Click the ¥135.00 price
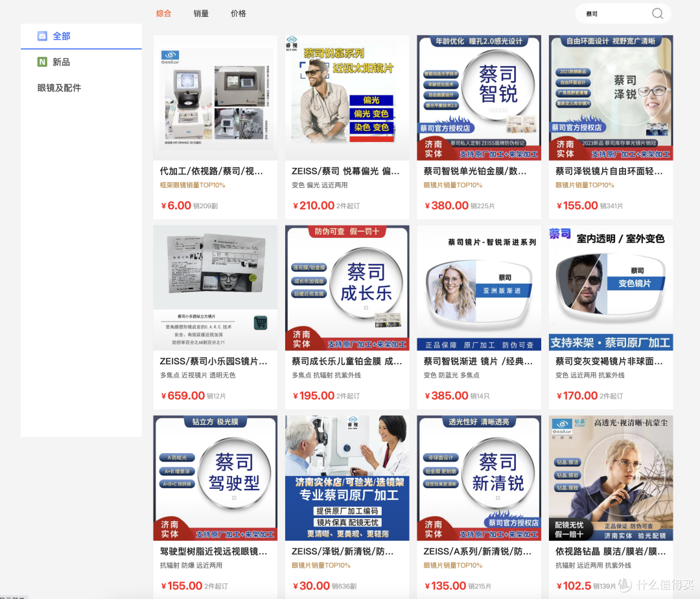The width and height of the screenshot is (700, 599). coord(445,586)
